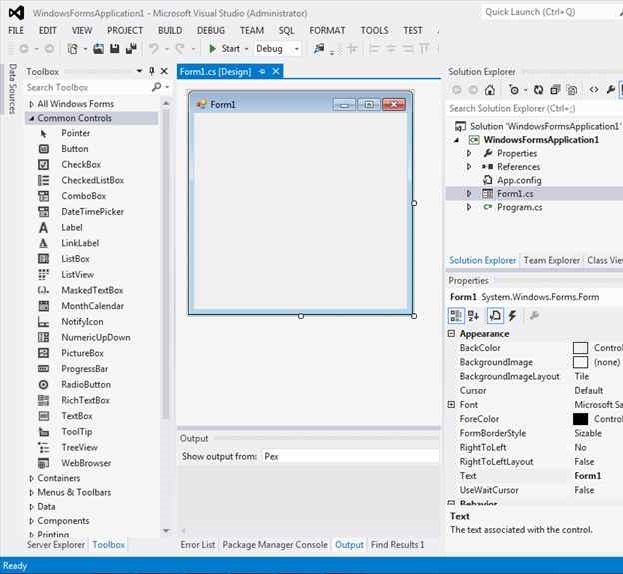The width and height of the screenshot is (623, 574).
Task: Click the green Start debugging arrow
Action: [x=213, y=48]
